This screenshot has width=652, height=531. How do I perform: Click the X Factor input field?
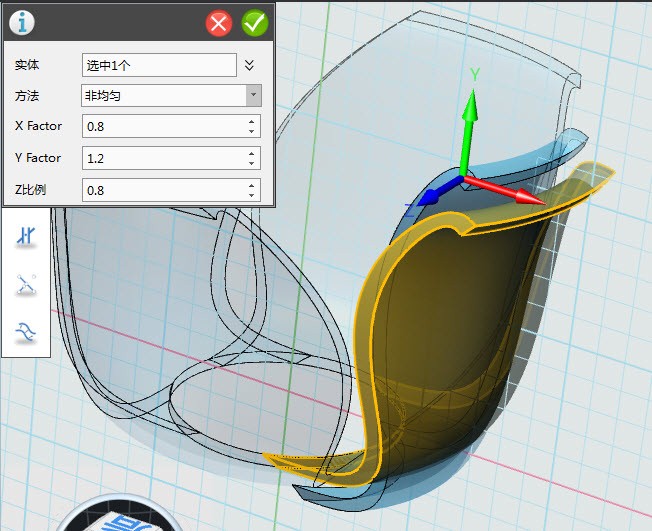(x=162, y=126)
